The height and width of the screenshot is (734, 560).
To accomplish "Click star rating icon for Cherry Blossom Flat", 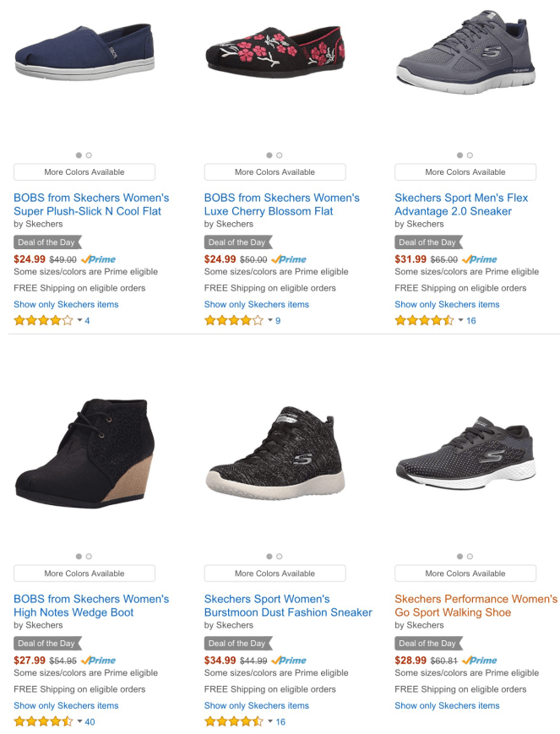I will (234, 321).
